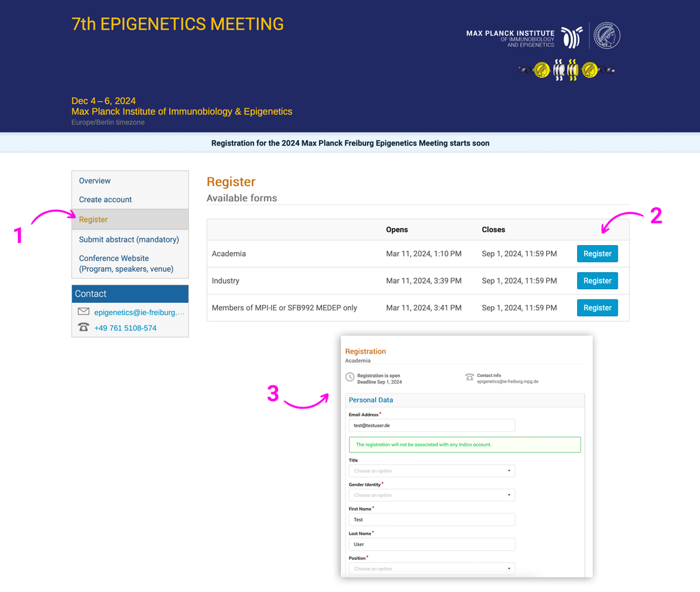Image resolution: width=700 pixels, height=592 pixels.
Task: Click the Max Planck Institute logo emblem
Action: point(572,37)
